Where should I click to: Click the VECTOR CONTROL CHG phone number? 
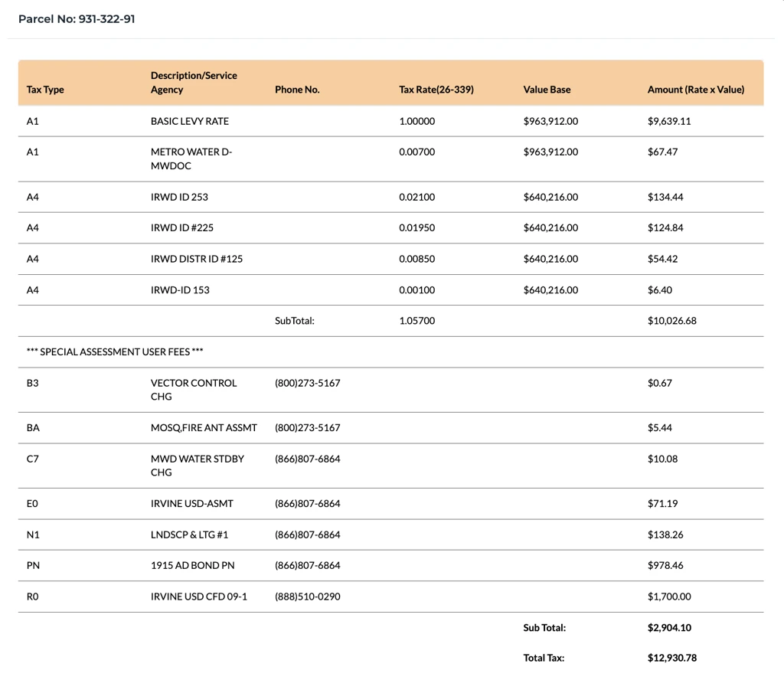[x=307, y=383]
